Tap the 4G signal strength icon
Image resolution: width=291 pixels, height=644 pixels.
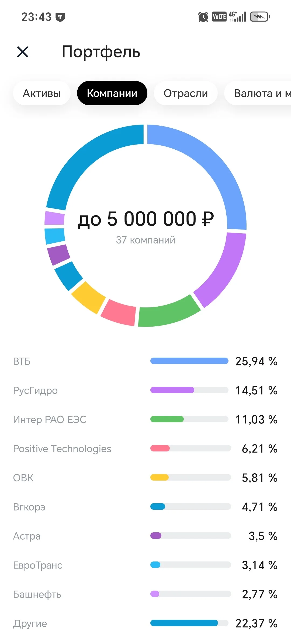tap(237, 17)
